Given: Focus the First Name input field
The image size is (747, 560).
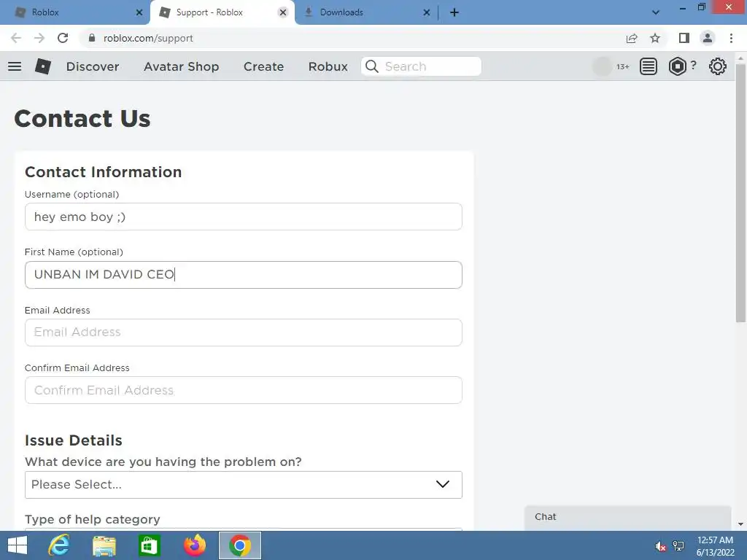Looking at the screenshot, I should click(244, 275).
